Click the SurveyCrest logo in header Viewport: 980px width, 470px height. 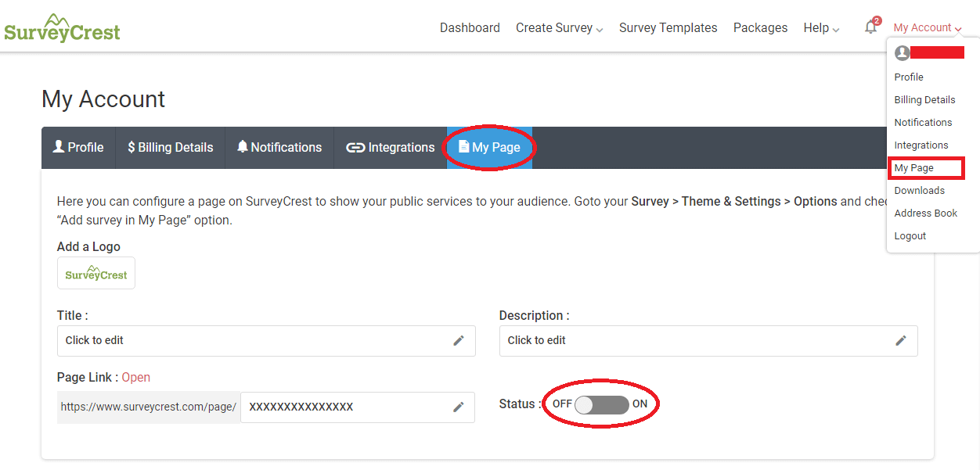click(62, 27)
